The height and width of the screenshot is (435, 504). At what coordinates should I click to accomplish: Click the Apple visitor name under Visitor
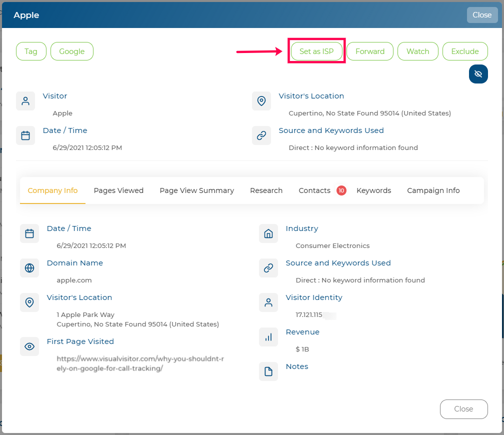(x=62, y=113)
